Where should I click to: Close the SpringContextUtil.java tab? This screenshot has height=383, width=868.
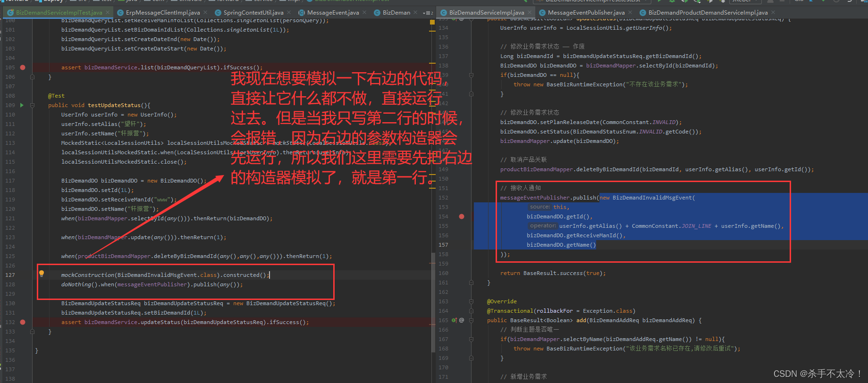(x=289, y=13)
